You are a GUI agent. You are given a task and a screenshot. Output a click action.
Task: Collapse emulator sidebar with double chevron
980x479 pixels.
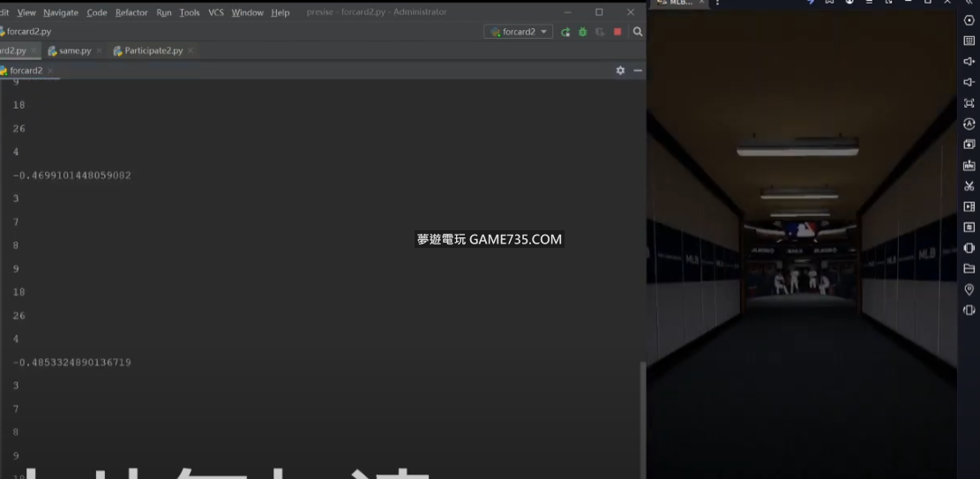(969, 3)
